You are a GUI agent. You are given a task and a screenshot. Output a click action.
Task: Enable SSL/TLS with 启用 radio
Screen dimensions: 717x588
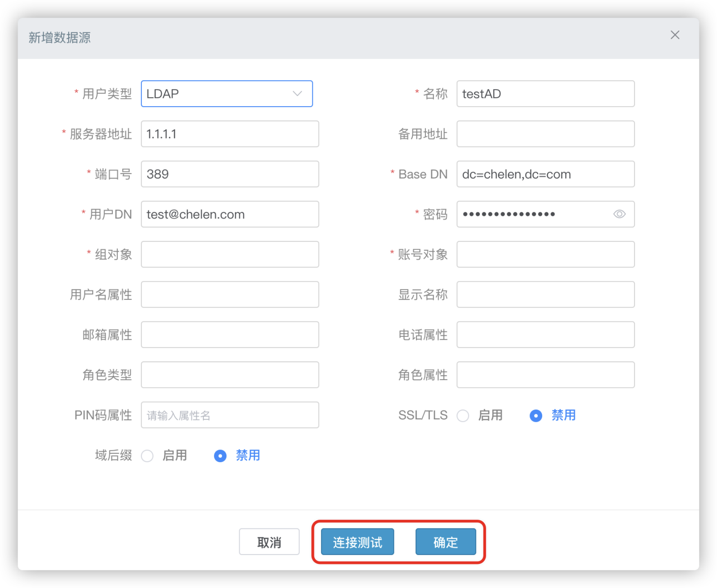pyautogui.click(x=463, y=416)
